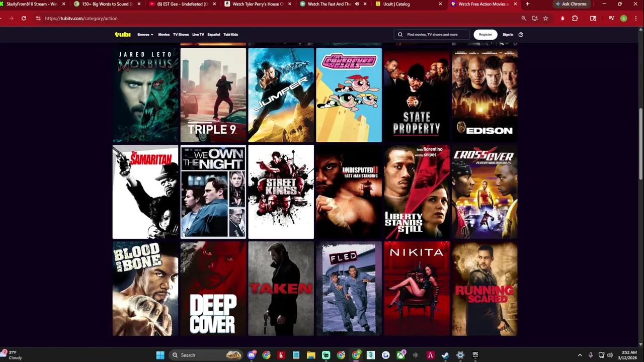Bookmark this page with the star icon
Image resolution: width=644 pixels, height=362 pixels.
pos(545,18)
